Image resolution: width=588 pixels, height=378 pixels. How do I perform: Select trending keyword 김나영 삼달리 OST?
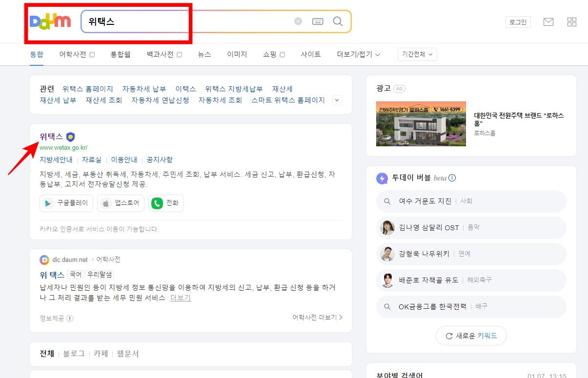pos(471,227)
